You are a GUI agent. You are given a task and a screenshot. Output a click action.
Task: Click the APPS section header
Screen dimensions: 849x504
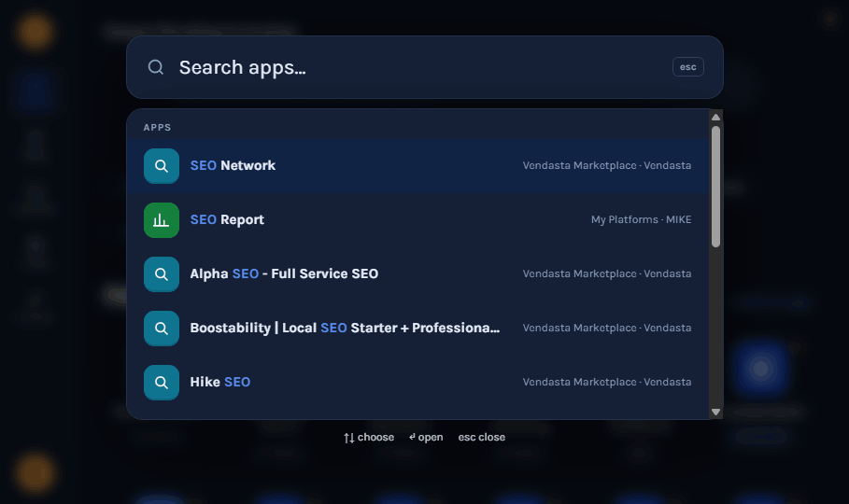tap(157, 128)
